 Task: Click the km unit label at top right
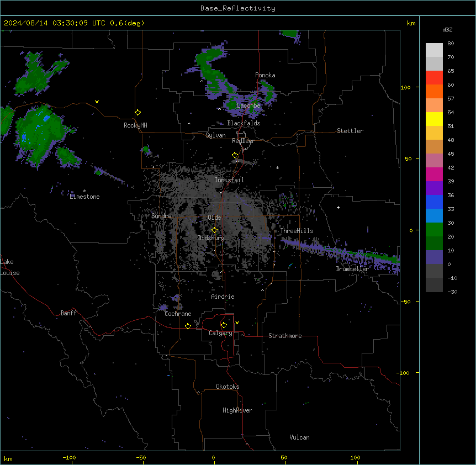click(411, 23)
